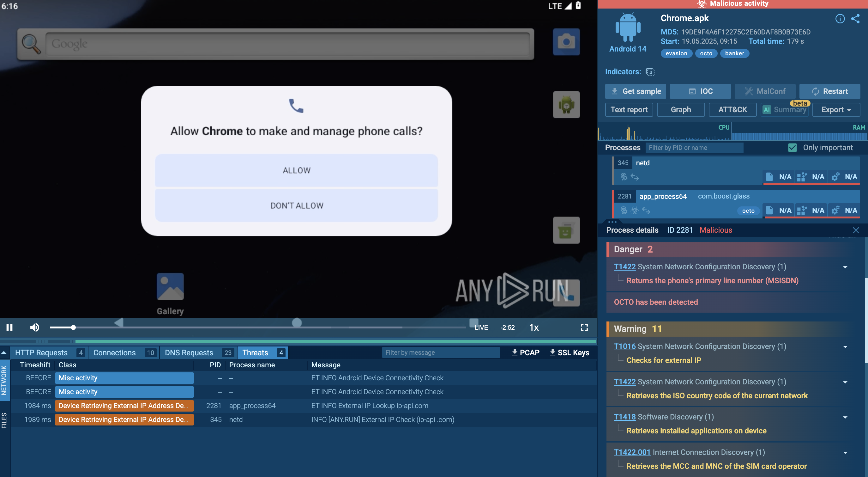Click the video progress slider handle
868x477 pixels.
coord(73,327)
